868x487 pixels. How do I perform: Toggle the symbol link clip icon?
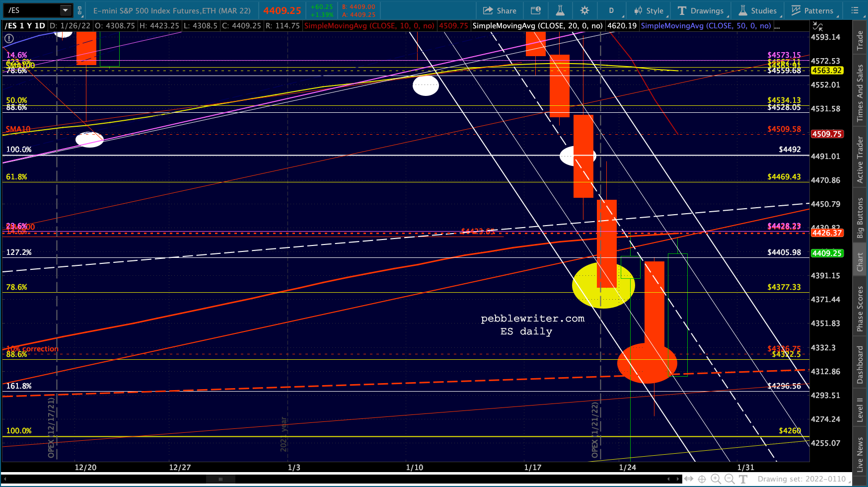click(79, 10)
